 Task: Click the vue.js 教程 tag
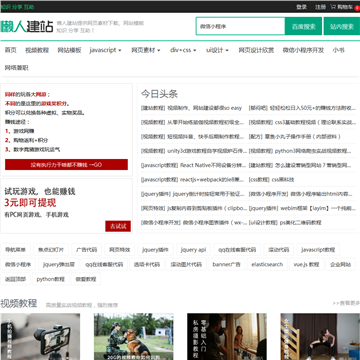click(306, 264)
